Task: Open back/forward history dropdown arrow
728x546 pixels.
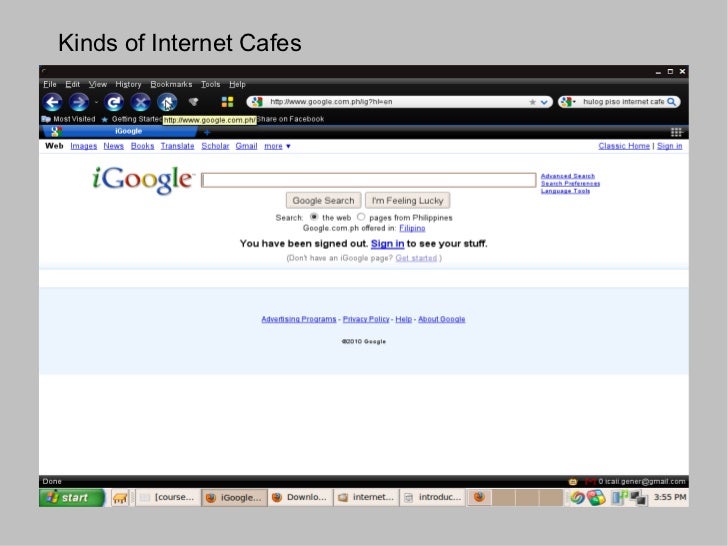Action: 96,102
